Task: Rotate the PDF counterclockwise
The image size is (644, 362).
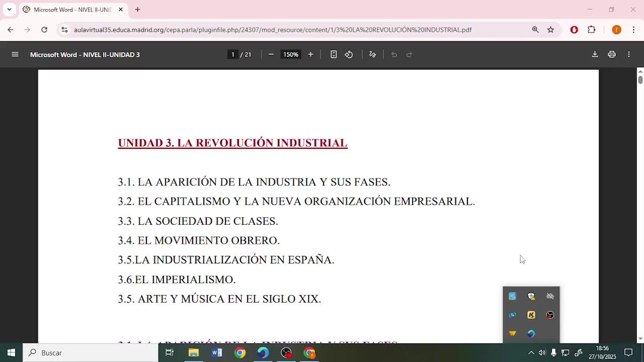Action: (x=349, y=54)
